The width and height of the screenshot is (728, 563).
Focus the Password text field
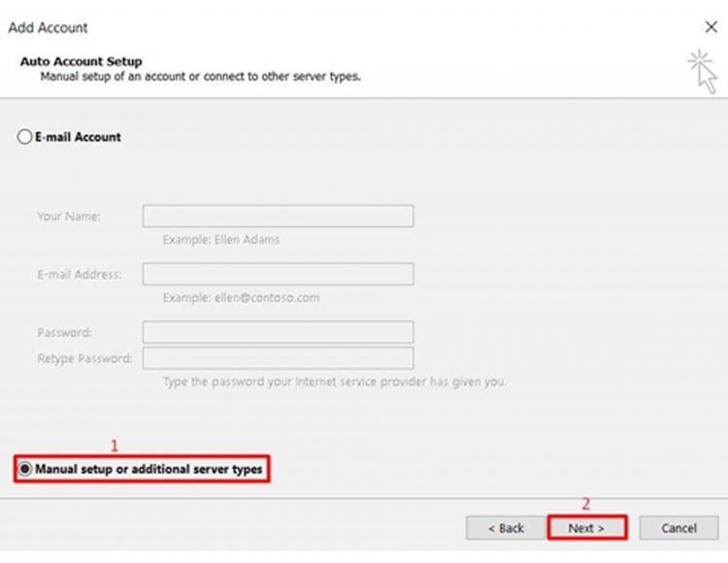pos(279,332)
